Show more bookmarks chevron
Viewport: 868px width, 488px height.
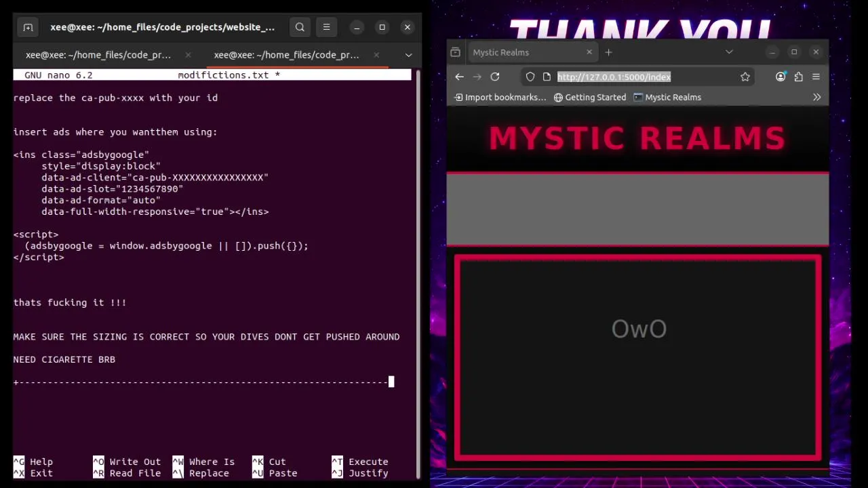[x=816, y=97]
